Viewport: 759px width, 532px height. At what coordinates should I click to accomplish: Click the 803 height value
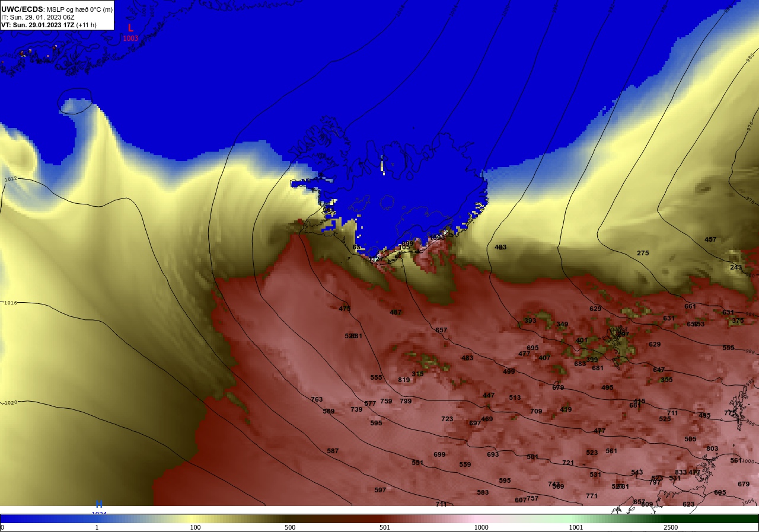(x=712, y=448)
